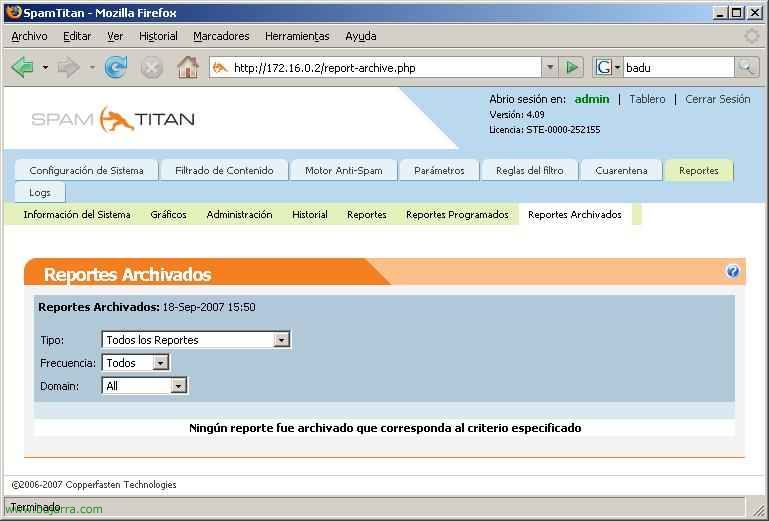Click the admin user link
Screen dimensions: 769x521
click(592, 99)
